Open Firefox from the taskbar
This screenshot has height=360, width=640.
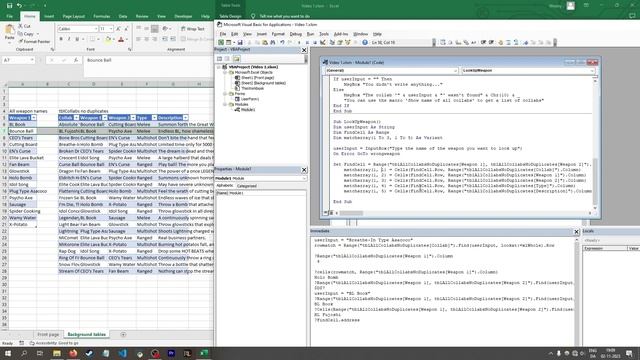tap(73, 353)
